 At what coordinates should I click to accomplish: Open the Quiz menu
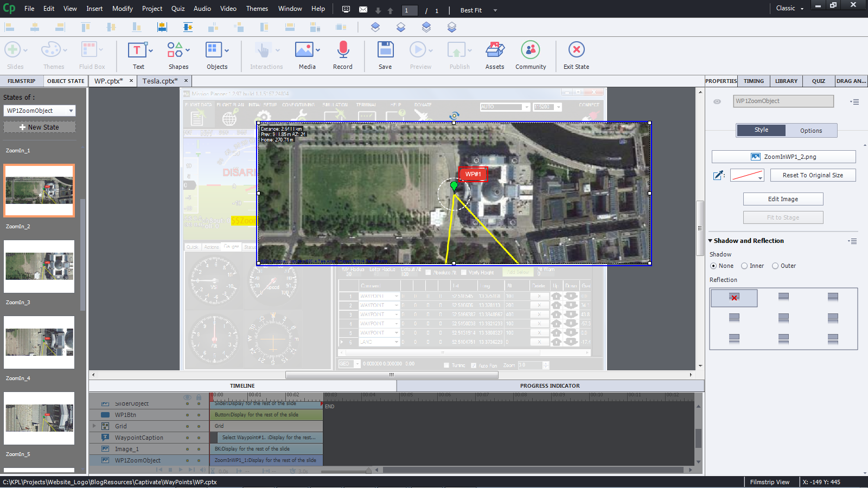178,9
